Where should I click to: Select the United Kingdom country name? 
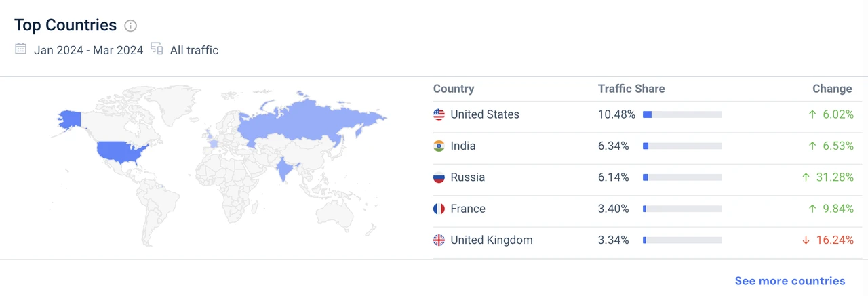click(x=491, y=240)
